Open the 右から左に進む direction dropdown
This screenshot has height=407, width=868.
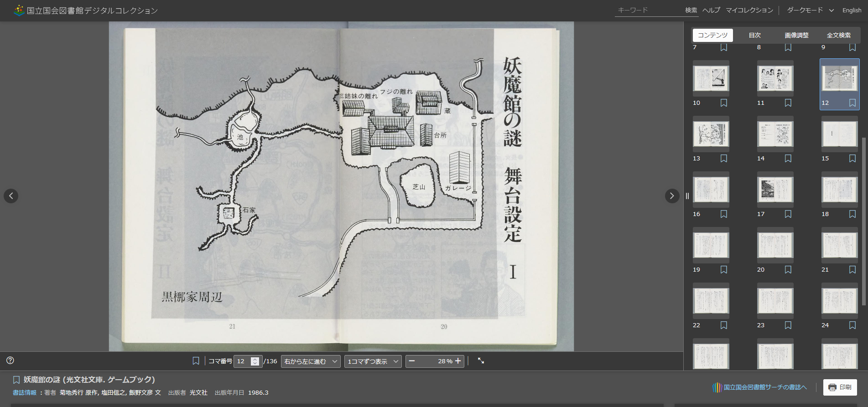(311, 361)
